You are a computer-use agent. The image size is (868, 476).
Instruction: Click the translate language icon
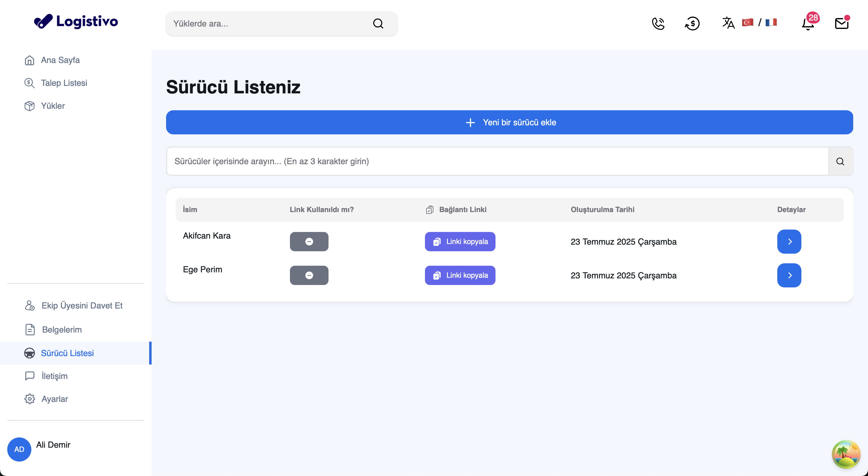click(728, 23)
